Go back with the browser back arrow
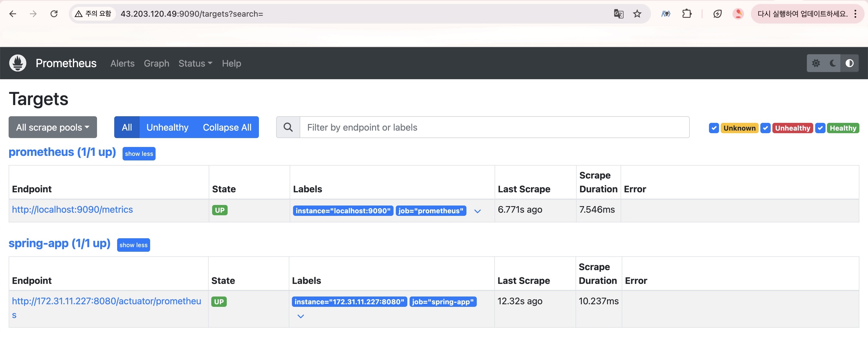The width and height of the screenshot is (868, 341). tap(13, 14)
